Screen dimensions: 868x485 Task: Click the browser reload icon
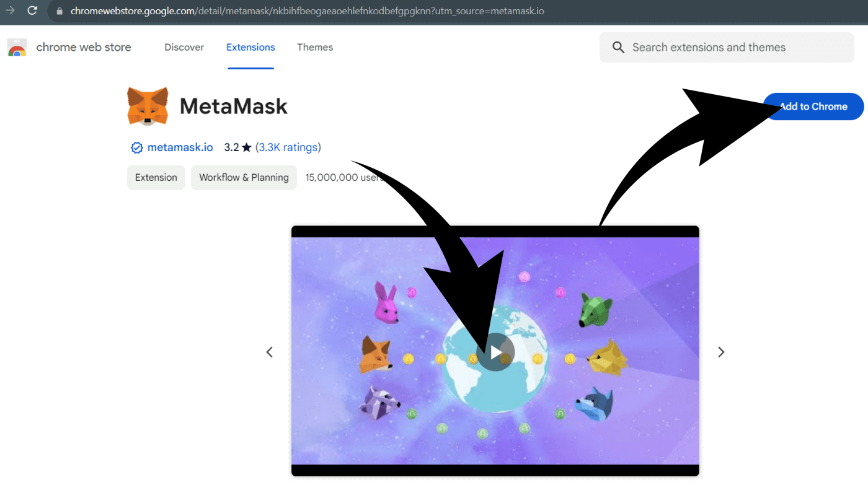(32, 11)
